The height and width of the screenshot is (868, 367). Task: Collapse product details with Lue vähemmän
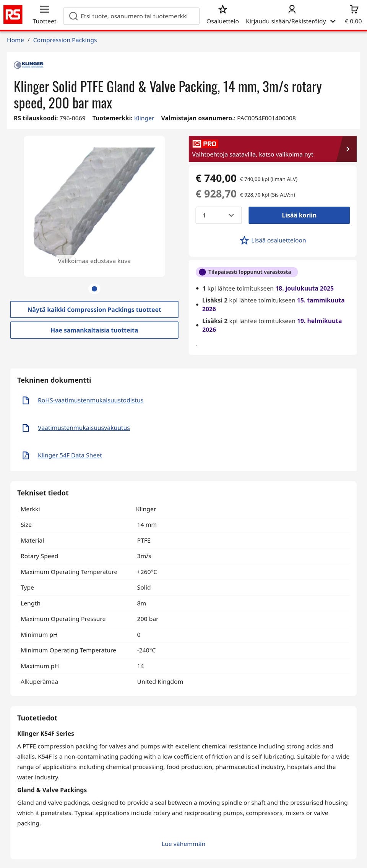[x=183, y=844]
